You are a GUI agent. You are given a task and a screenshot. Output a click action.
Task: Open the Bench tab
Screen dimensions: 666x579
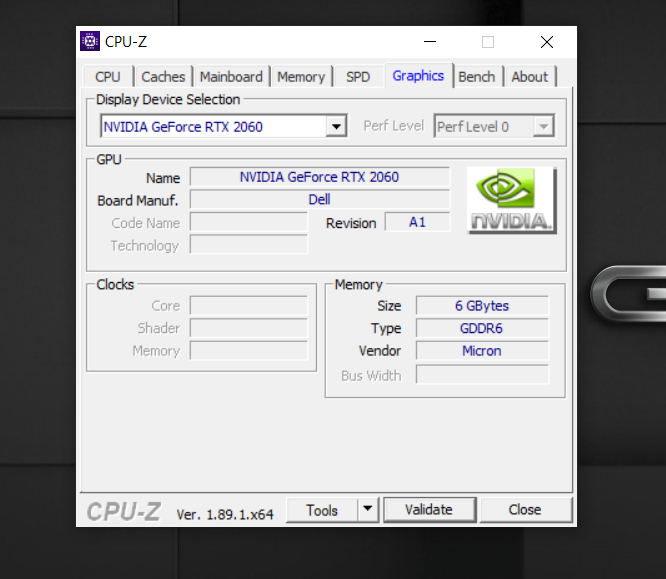coord(477,77)
